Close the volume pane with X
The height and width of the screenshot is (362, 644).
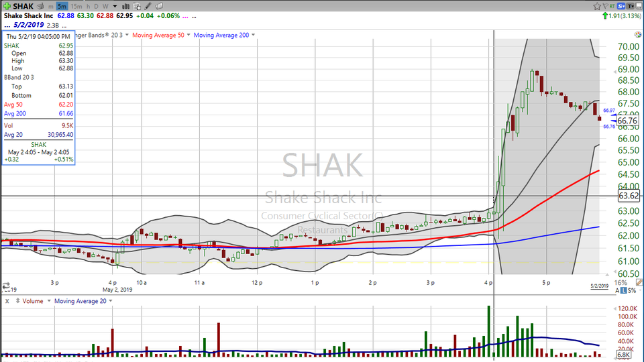click(x=7, y=301)
